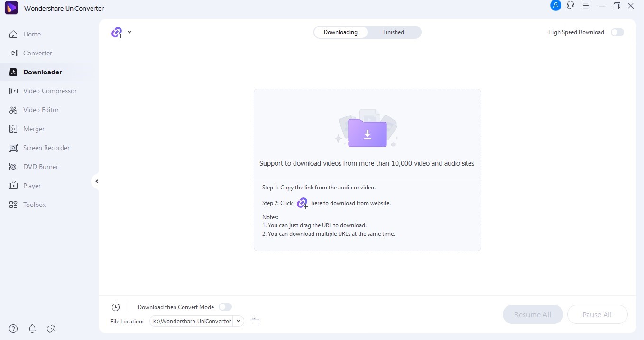This screenshot has height=340, width=644.
Task: Open the support headset icon
Action: click(570, 6)
